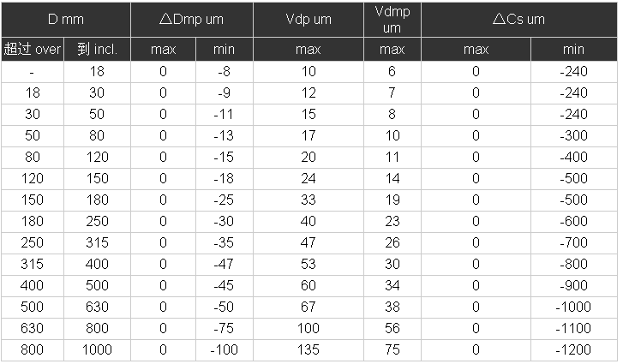Click the "到 incl." subheader cell
Image resolution: width=623 pixels, height=364 pixels.
click(x=97, y=50)
